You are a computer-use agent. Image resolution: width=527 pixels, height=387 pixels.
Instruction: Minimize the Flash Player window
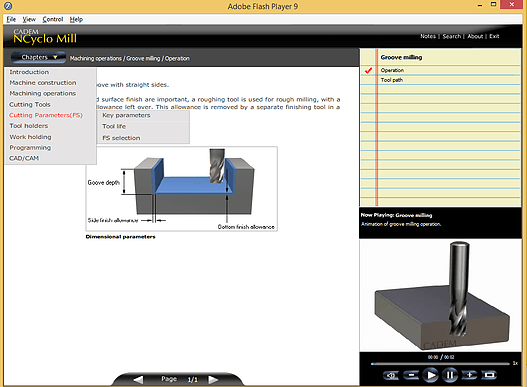click(480, 5)
